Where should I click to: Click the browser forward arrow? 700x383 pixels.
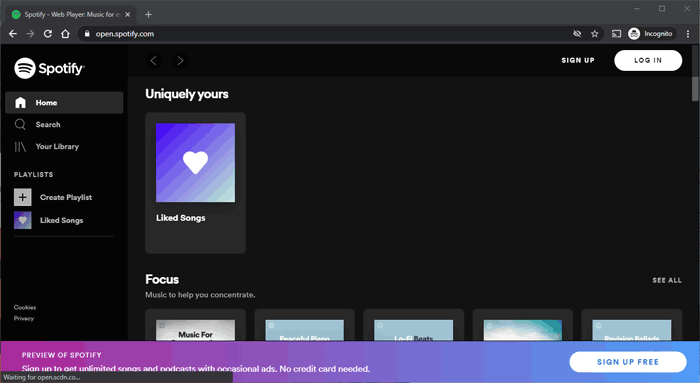30,34
